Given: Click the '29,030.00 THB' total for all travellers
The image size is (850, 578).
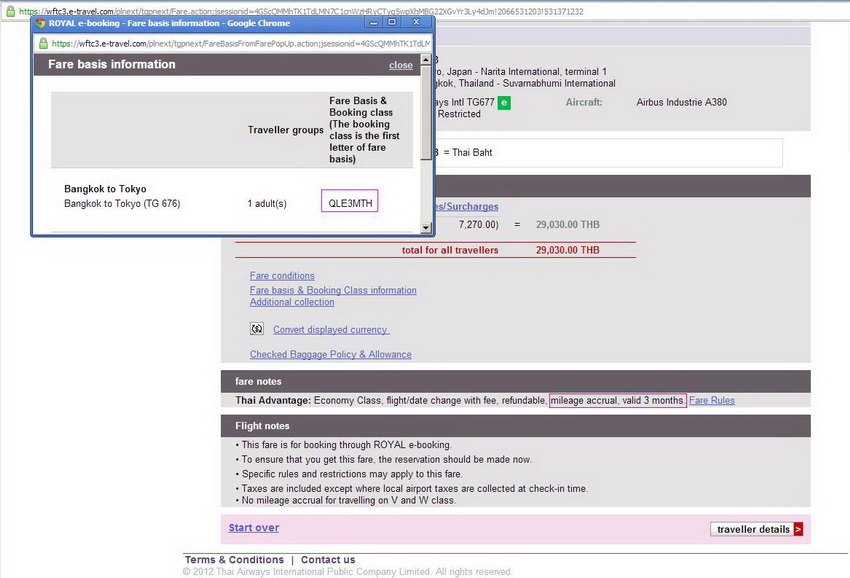Looking at the screenshot, I should (x=568, y=250).
